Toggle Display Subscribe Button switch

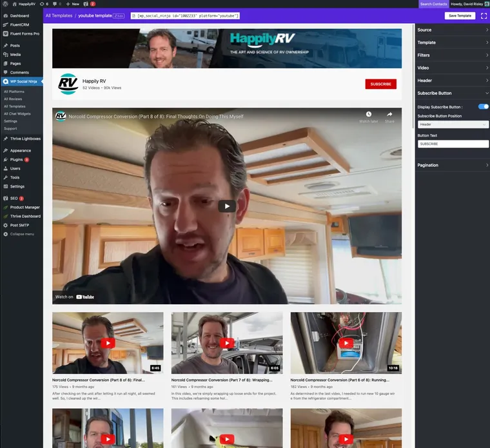484,107
